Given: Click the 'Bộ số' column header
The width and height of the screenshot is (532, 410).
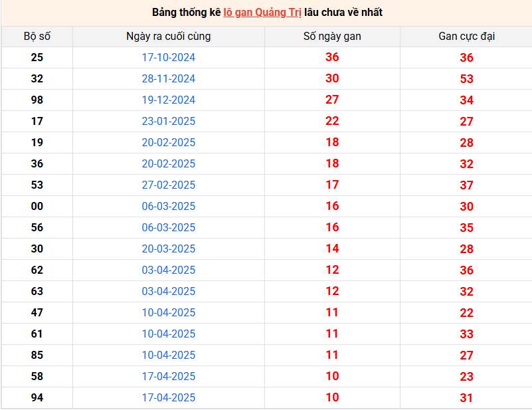Looking at the screenshot, I should [x=37, y=37].
